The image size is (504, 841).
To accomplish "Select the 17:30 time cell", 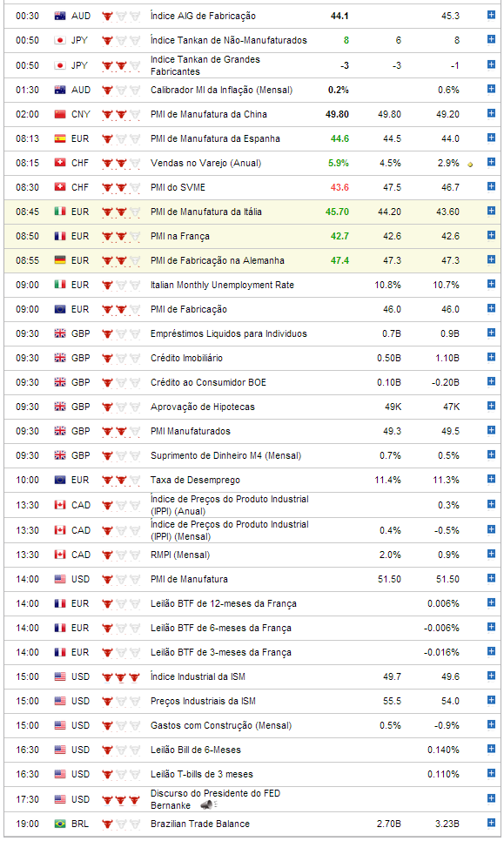I will pyautogui.click(x=27, y=800).
